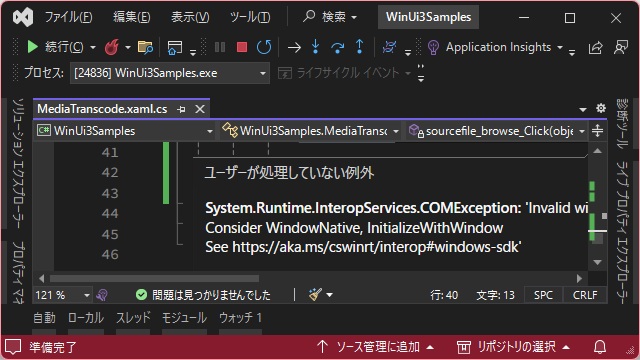Image resolution: width=640 pixels, height=360 pixels.
Task: Click the Step Over icon
Action: pyautogui.click(x=338, y=48)
